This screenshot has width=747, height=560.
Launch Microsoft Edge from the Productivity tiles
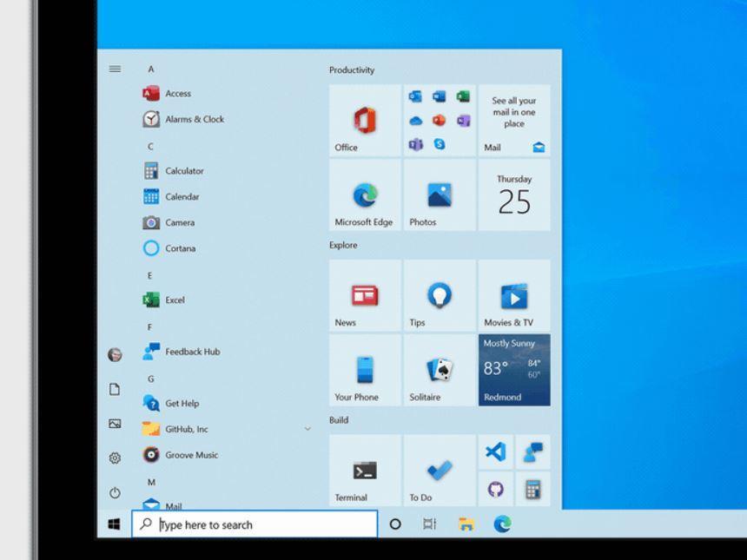pos(365,195)
